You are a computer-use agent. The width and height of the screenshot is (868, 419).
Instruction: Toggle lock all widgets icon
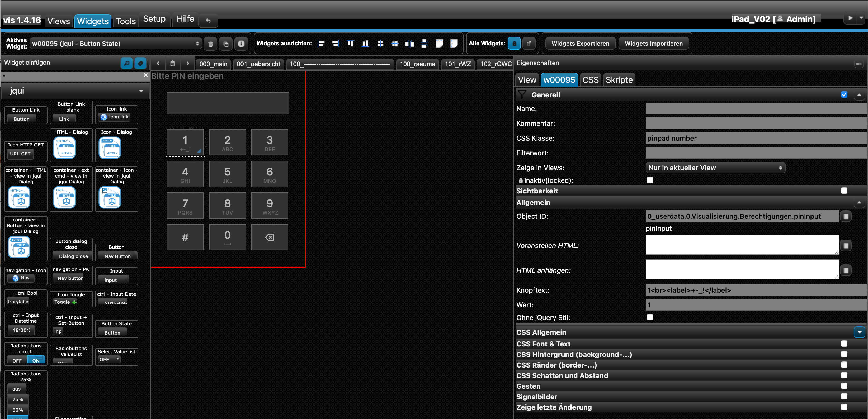(514, 44)
